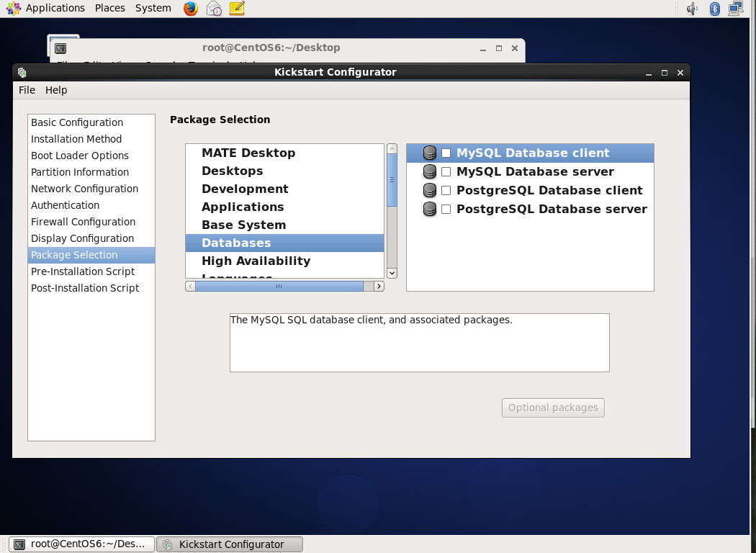
Task: Open the System menu
Action: pyautogui.click(x=153, y=8)
